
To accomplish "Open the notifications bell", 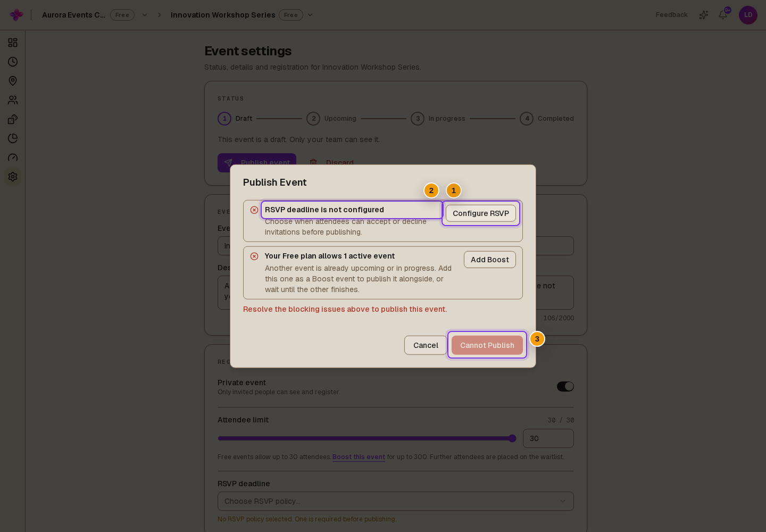I will tap(723, 15).
